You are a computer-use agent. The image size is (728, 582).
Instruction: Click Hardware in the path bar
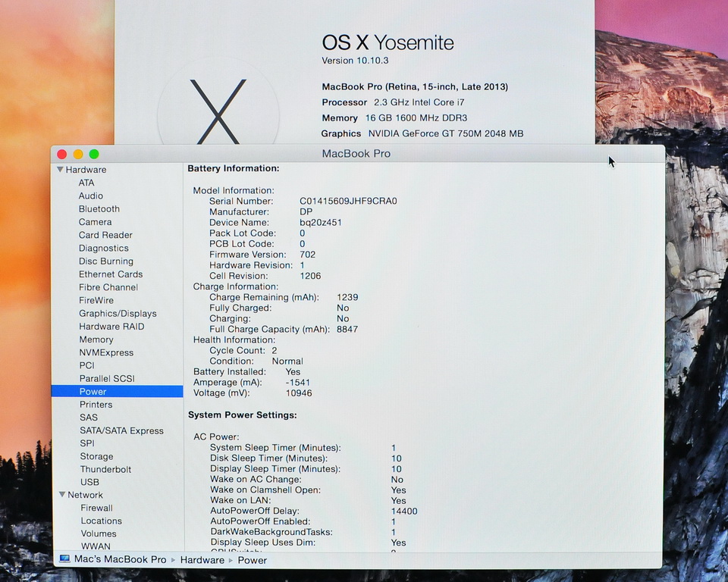point(202,560)
